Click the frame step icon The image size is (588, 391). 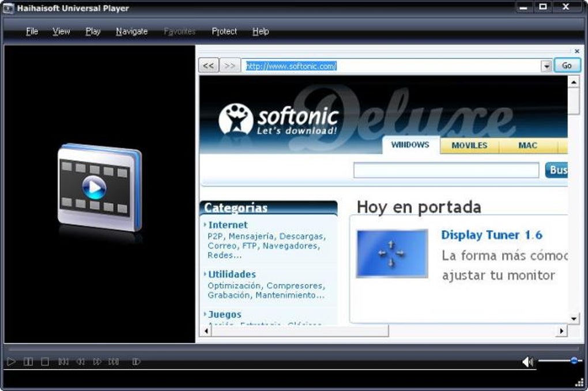136,362
